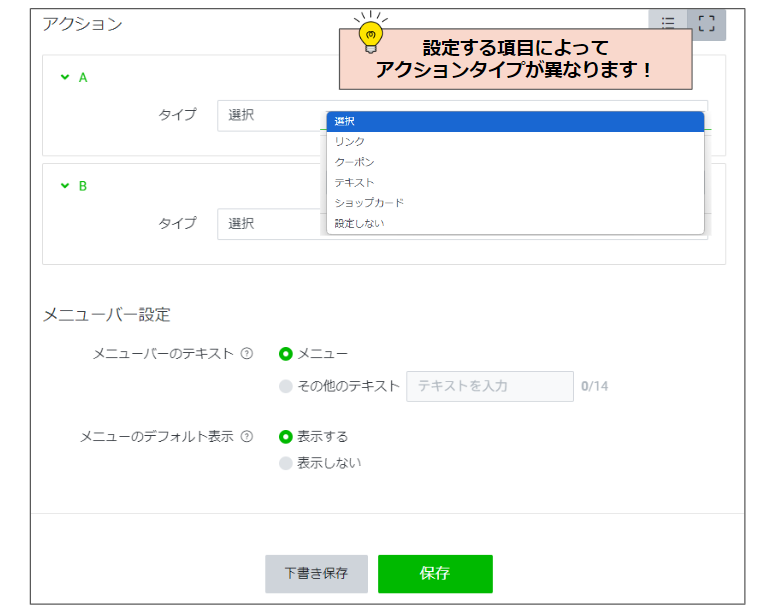The image size is (771, 612).
Task: Click the lightbulb tip icon
Action: pos(370,32)
